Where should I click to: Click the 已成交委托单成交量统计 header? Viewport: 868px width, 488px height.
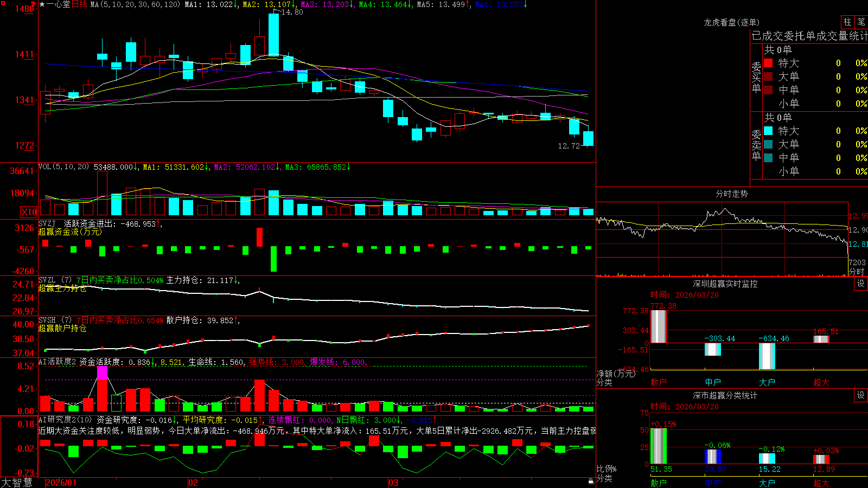(x=809, y=36)
